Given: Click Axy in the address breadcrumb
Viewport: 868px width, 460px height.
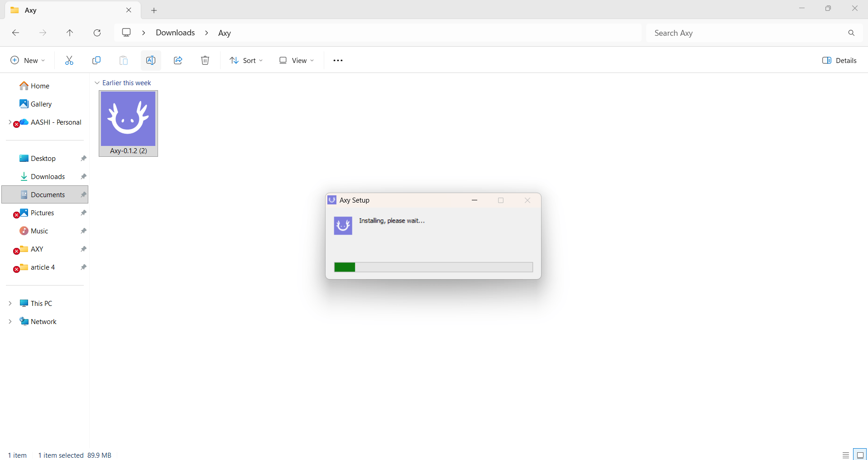Looking at the screenshot, I should (225, 33).
